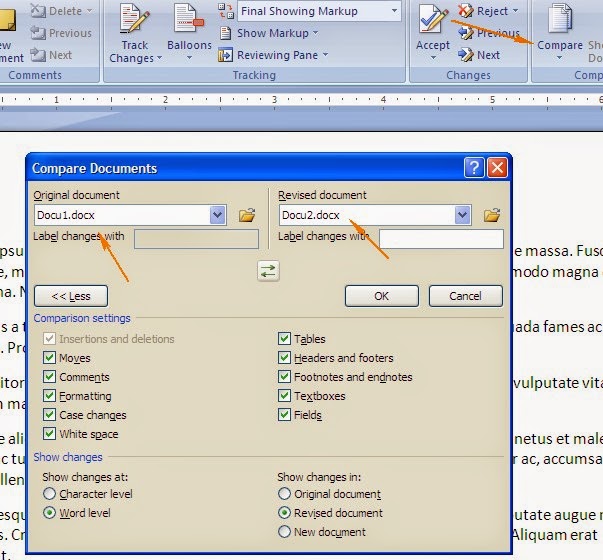Select Character level radio button
Viewport: 603px width, 560px height.
[x=49, y=493]
